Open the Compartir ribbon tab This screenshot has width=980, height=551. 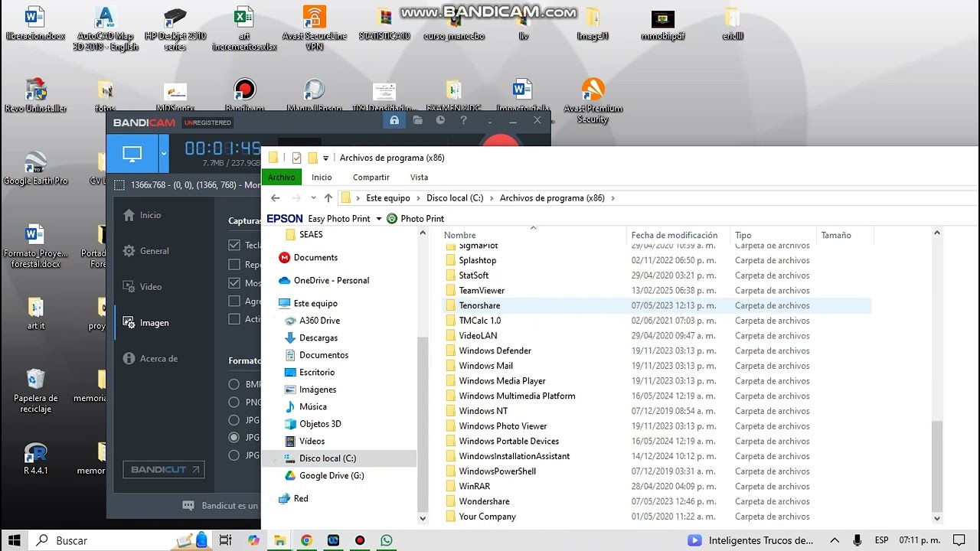371,177
